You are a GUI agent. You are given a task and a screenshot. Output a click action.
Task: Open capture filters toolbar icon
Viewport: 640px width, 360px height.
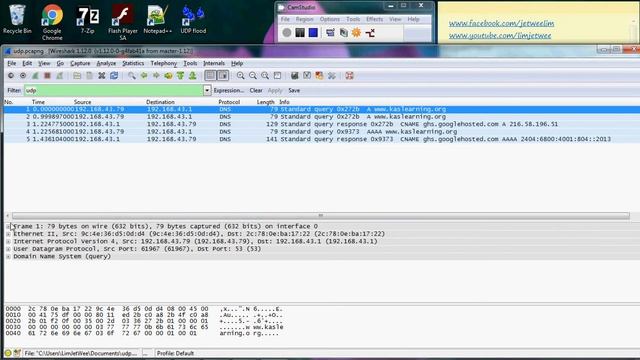point(294,76)
